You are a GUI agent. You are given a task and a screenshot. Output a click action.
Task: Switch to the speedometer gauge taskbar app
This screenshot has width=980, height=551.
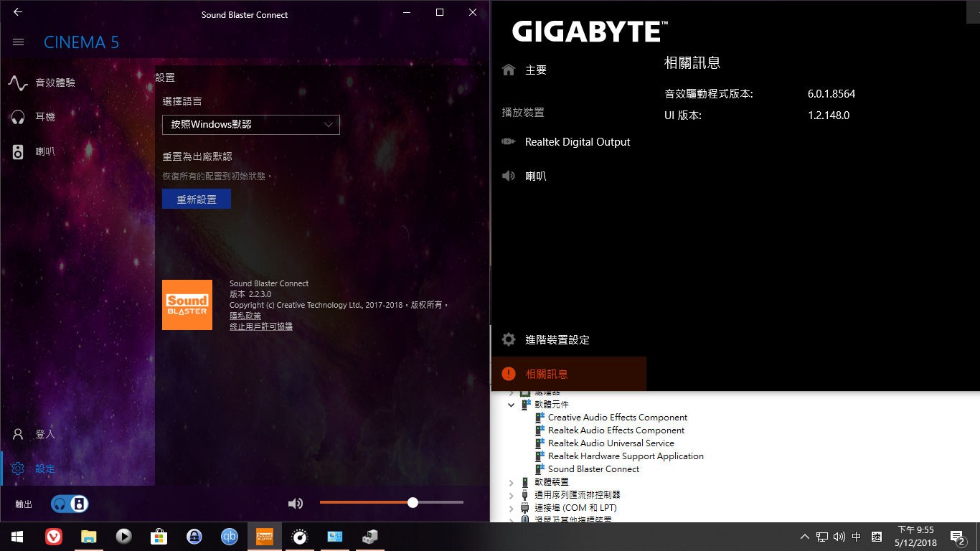300,537
